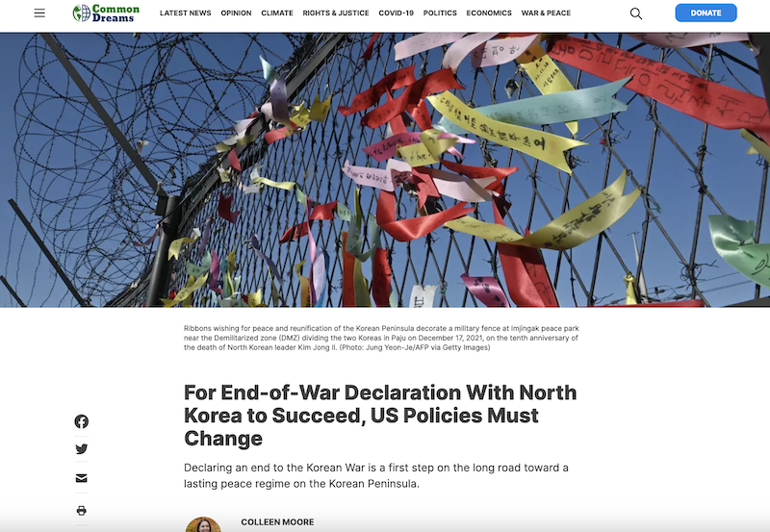The width and height of the screenshot is (770, 532).
Task: Click the blue Donate button
Action: click(706, 13)
